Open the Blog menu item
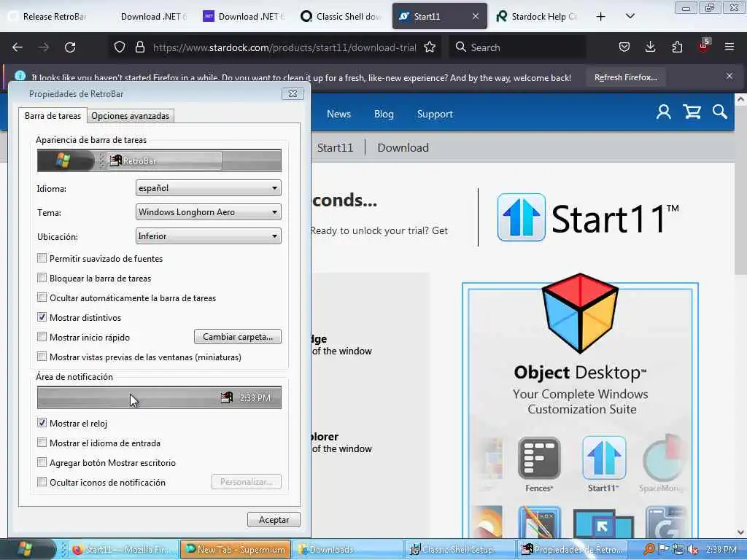This screenshot has width=747, height=560. pos(384,114)
